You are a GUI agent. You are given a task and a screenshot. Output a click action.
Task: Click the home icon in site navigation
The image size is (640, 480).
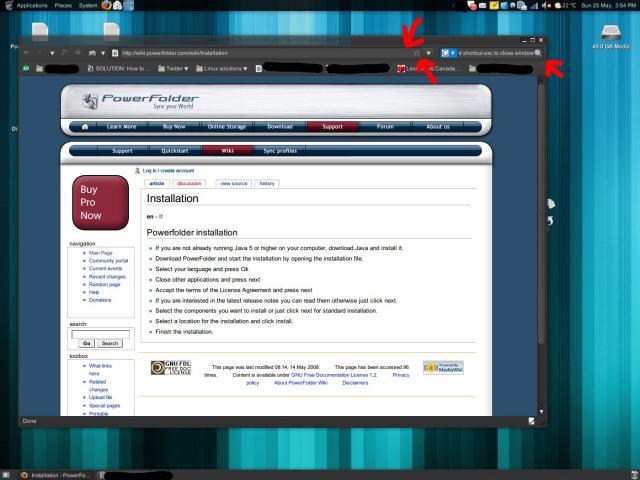click(x=85, y=127)
